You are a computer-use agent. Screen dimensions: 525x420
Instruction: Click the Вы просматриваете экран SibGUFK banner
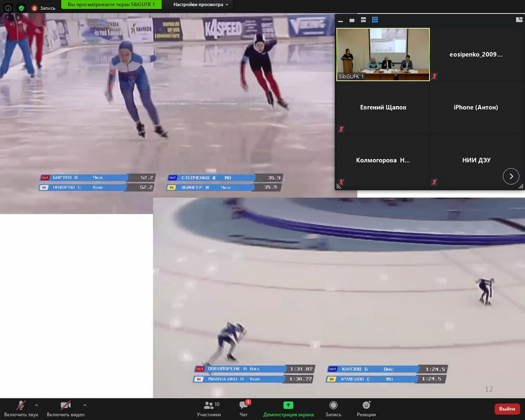111,5
